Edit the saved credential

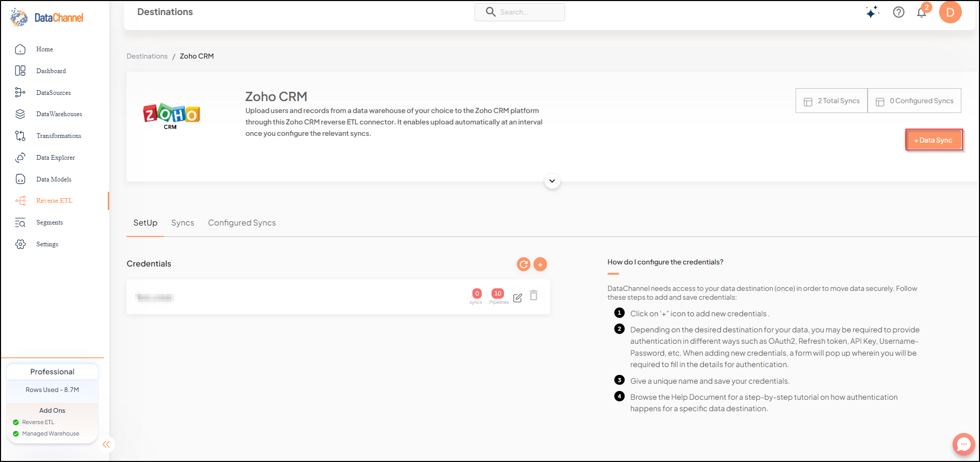coord(517,298)
